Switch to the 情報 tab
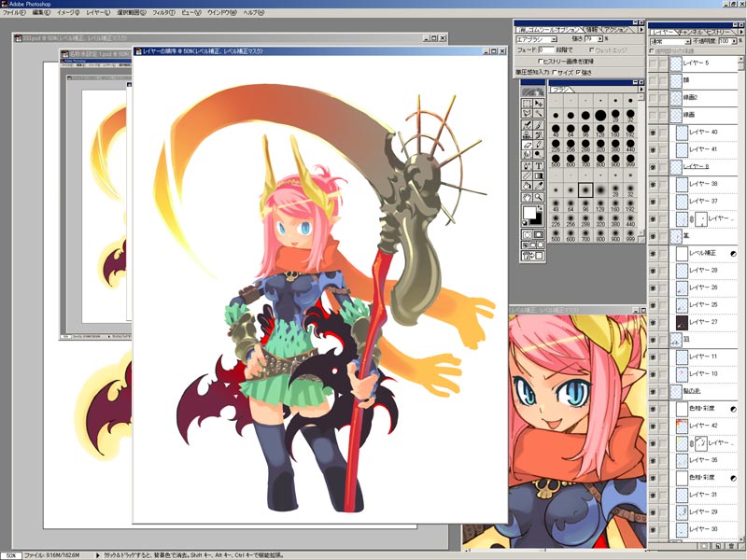The image size is (747, 560). [591, 30]
